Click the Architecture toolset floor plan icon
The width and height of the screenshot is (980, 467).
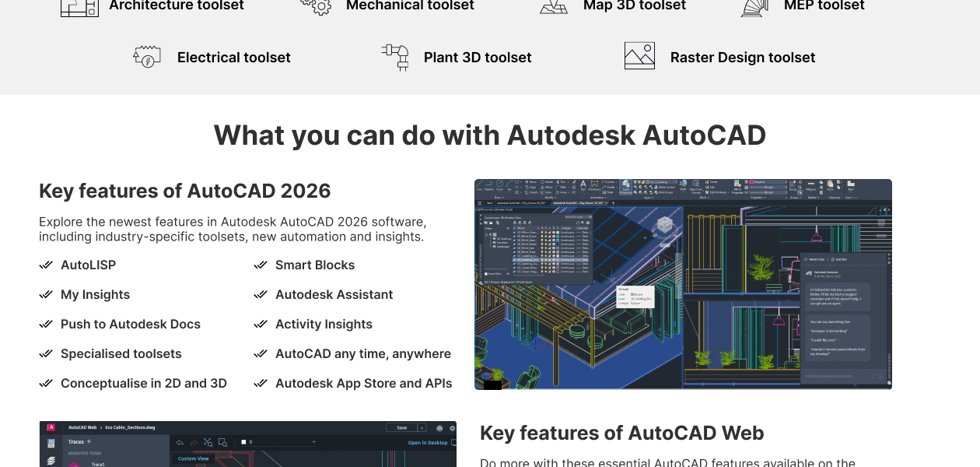79,8
